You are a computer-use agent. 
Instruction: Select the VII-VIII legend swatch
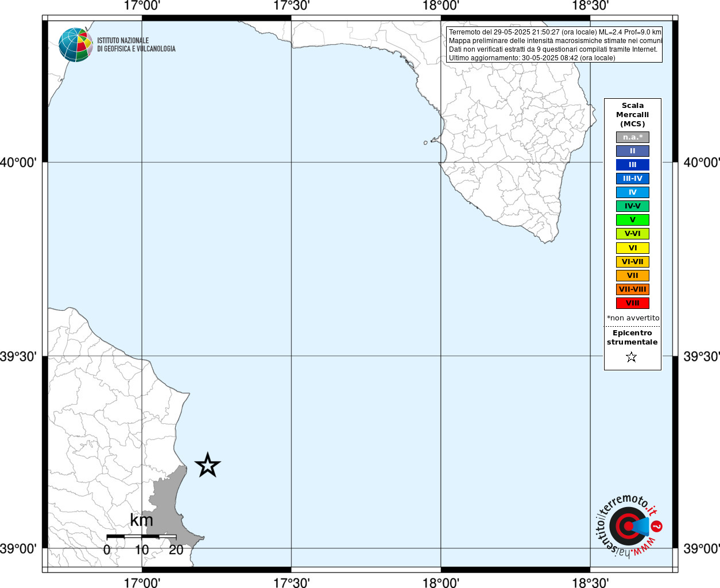632,289
